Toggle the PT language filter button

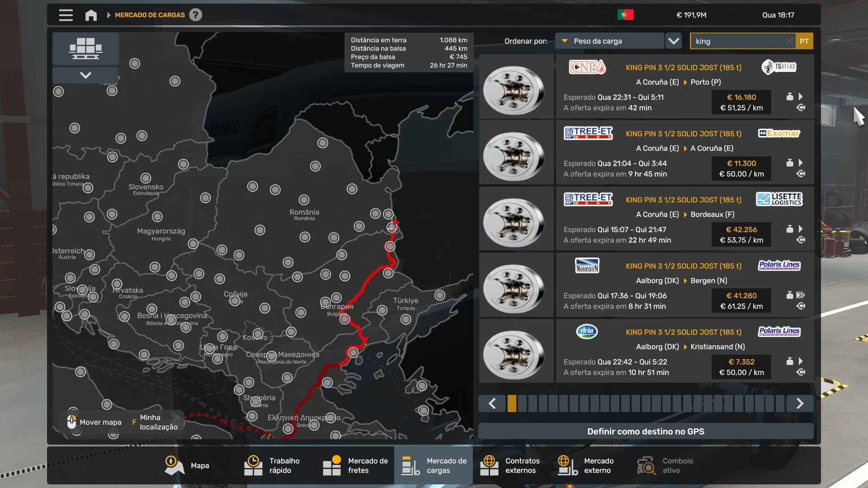click(804, 41)
